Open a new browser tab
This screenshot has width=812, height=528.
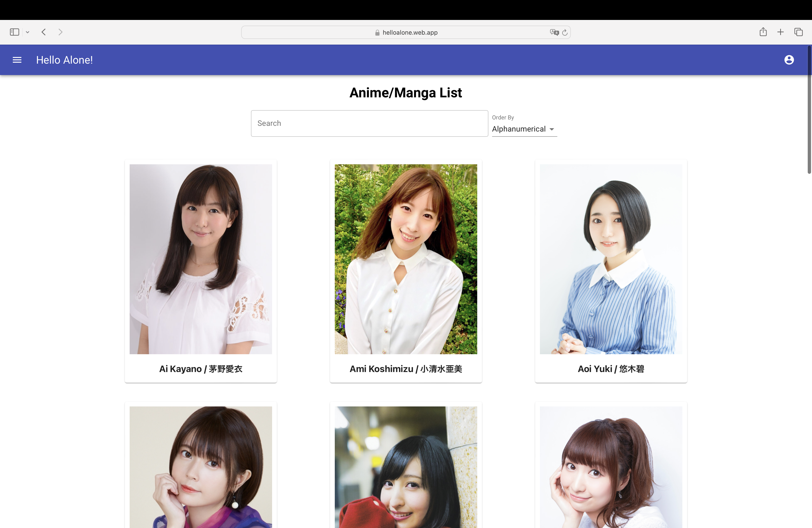pyautogui.click(x=780, y=32)
